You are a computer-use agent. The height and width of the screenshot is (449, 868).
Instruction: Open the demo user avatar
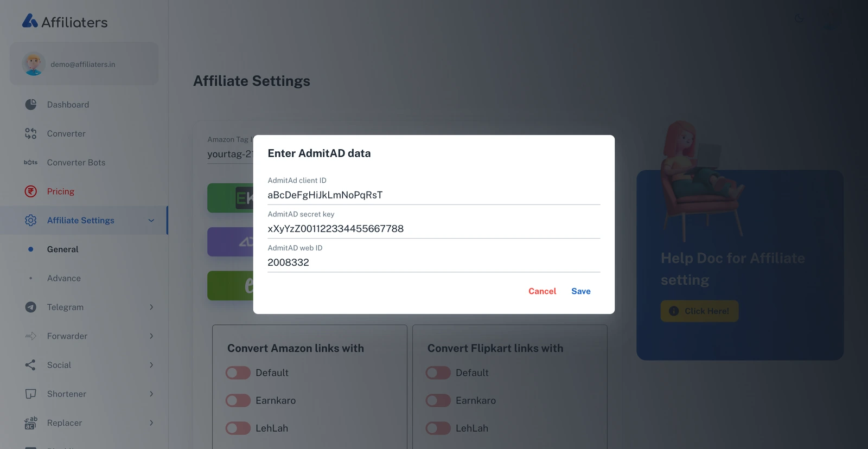34,64
